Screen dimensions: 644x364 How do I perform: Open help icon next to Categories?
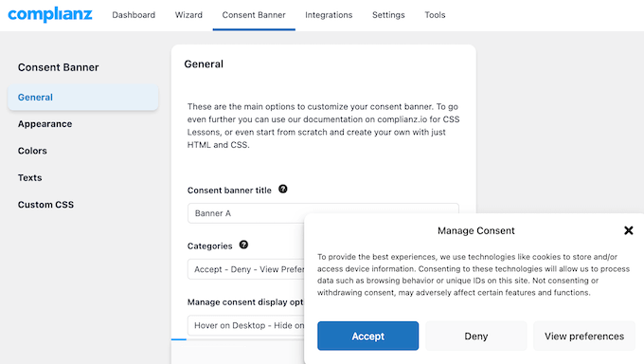coord(243,245)
